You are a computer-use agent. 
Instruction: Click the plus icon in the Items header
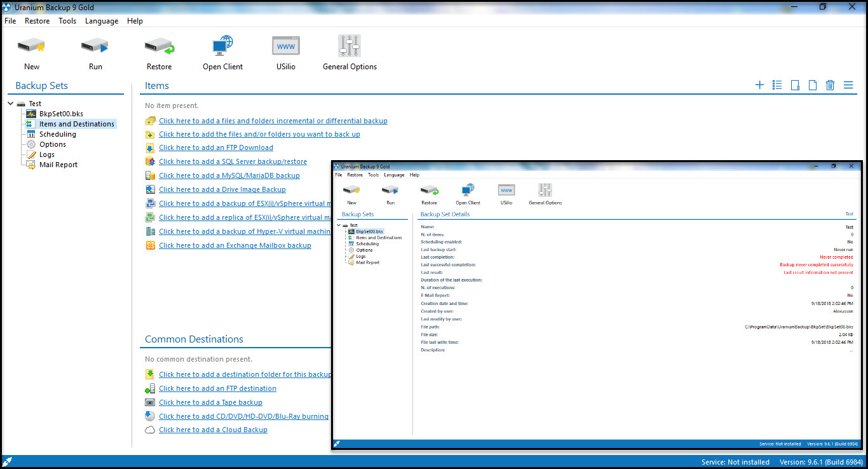(759, 85)
